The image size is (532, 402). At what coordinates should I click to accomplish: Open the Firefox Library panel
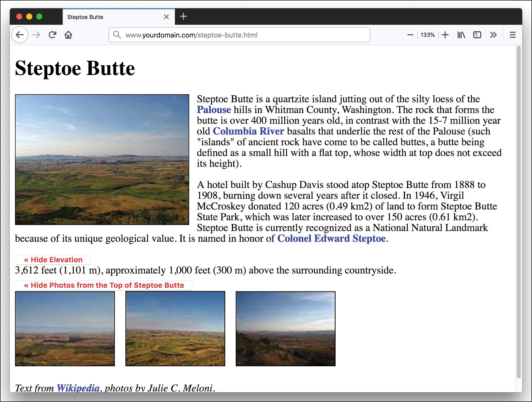click(x=461, y=35)
